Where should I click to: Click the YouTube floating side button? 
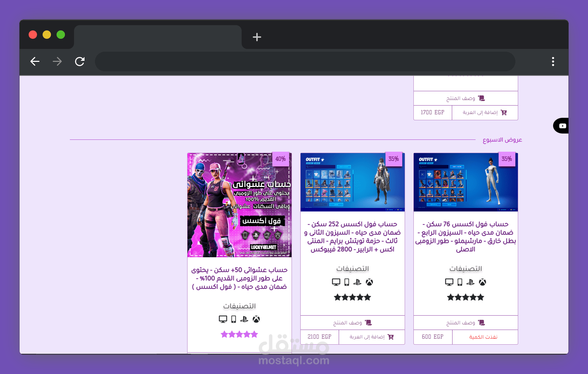pyautogui.click(x=561, y=126)
